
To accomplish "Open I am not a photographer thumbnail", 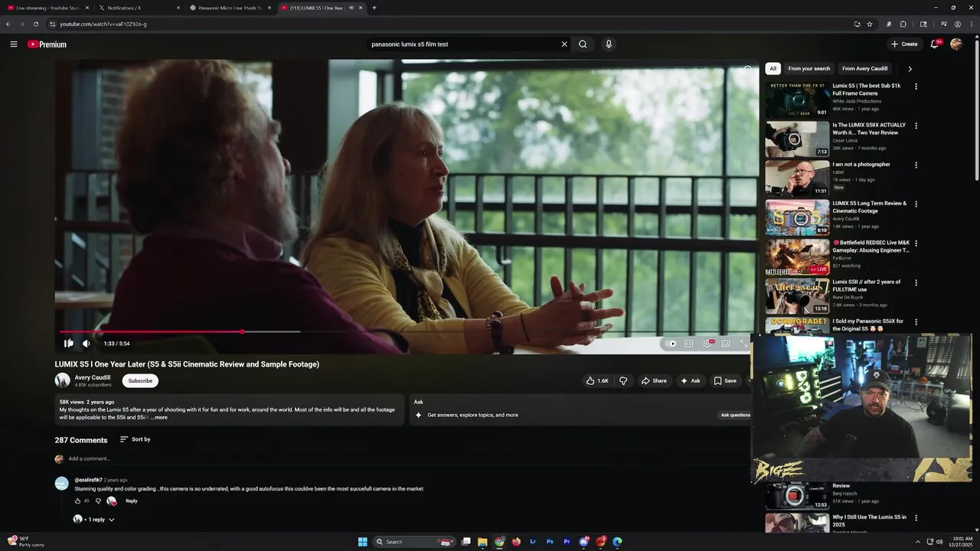I will (798, 178).
